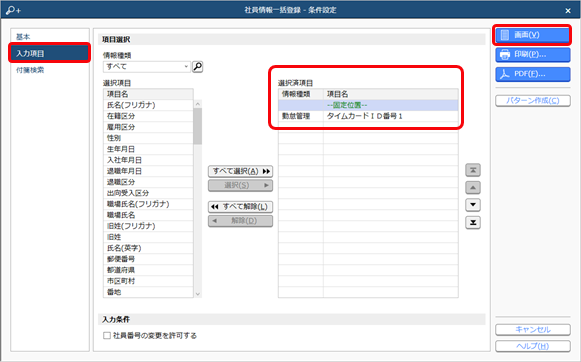This screenshot has width=581, height=362.
Task: Click すべて解除(L) button
Action: [240, 207]
